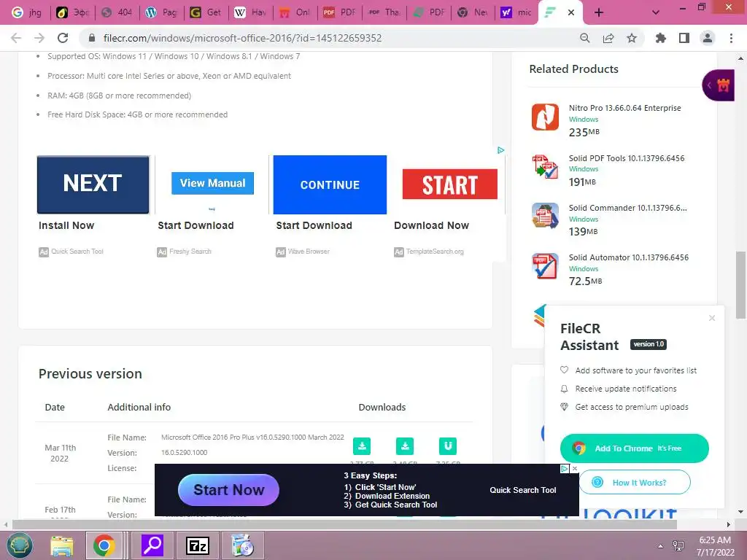Open Solid Automator product icon
The height and width of the screenshot is (560, 747).
545,265
